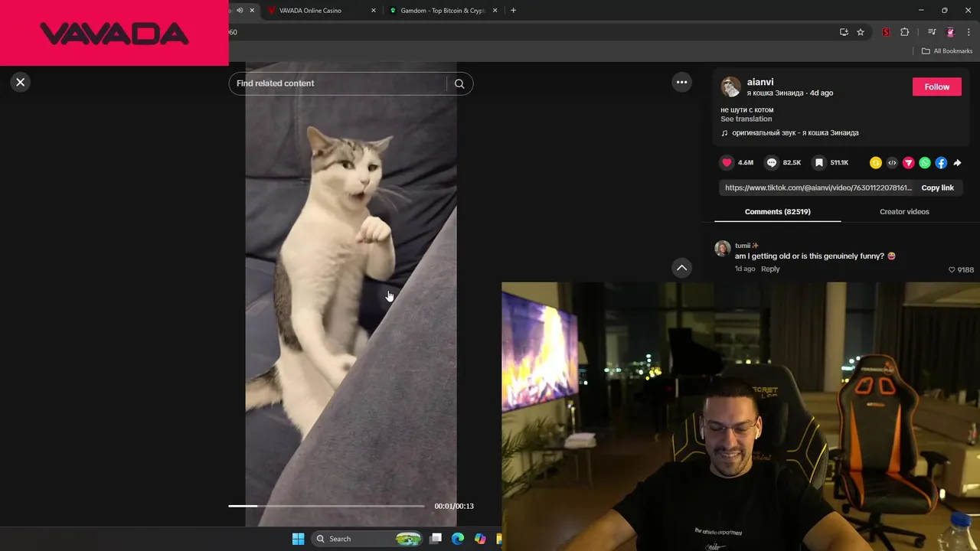This screenshot has height=551, width=980.
Task: Open Task View on taskbar
Action: point(436,539)
